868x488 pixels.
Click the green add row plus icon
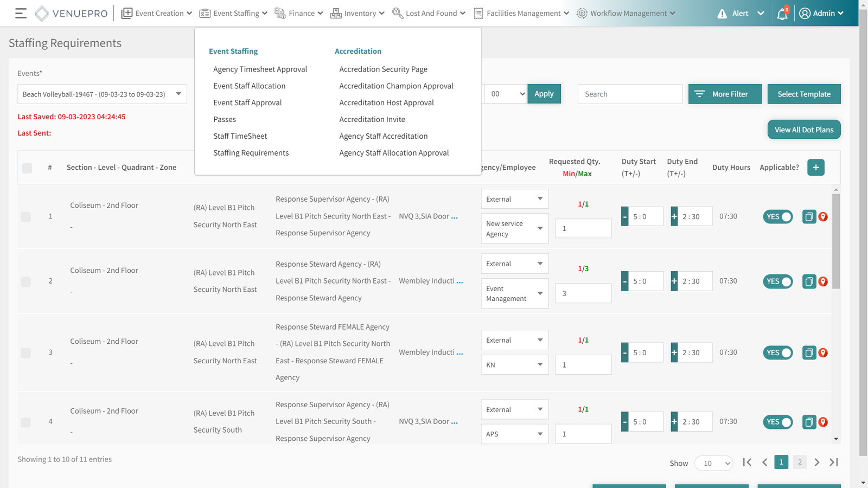815,168
